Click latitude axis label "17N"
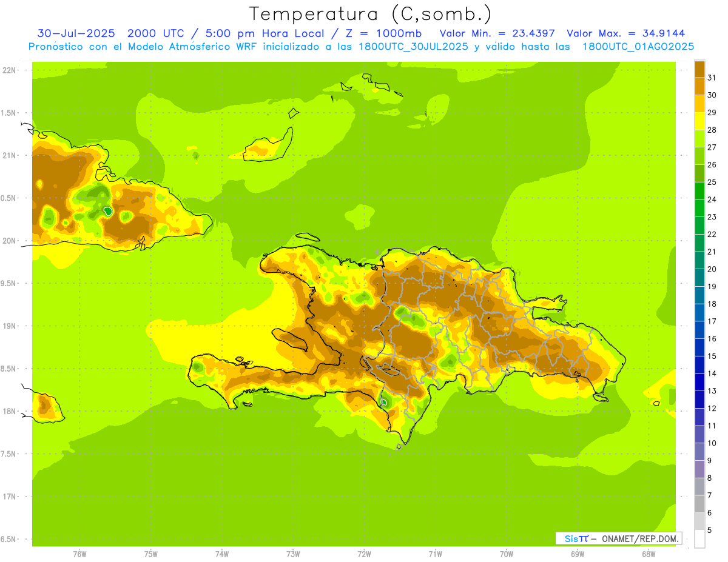The image size is (728, 562). click(9, 496)
